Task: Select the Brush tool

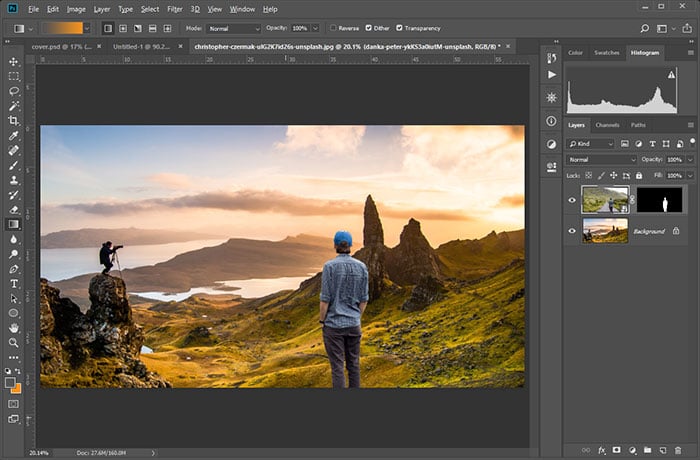Action: point(13,165)
